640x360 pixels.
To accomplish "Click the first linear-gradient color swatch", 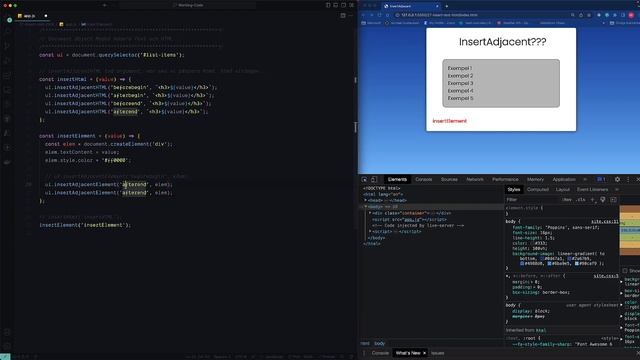I will coord(542,259).
